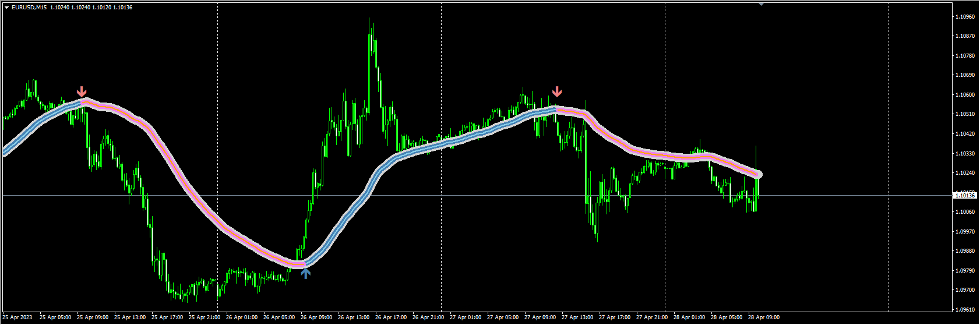Click time scale label 25 Apr 2023

pos(17,317)
